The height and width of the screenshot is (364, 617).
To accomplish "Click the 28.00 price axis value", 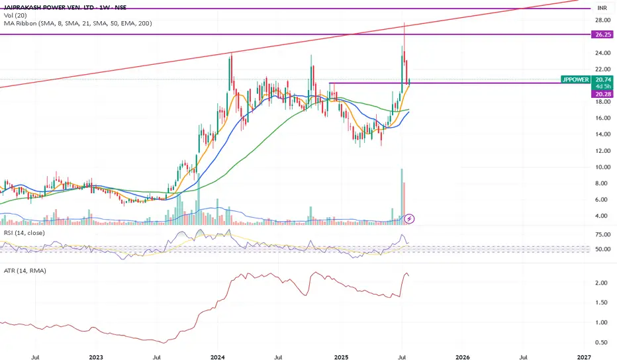I will 603,20.
